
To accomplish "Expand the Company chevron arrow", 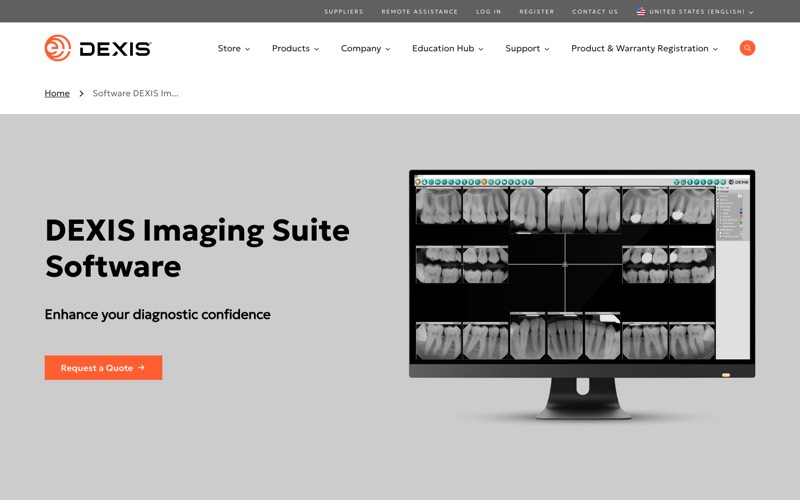I will pos(388,49).
